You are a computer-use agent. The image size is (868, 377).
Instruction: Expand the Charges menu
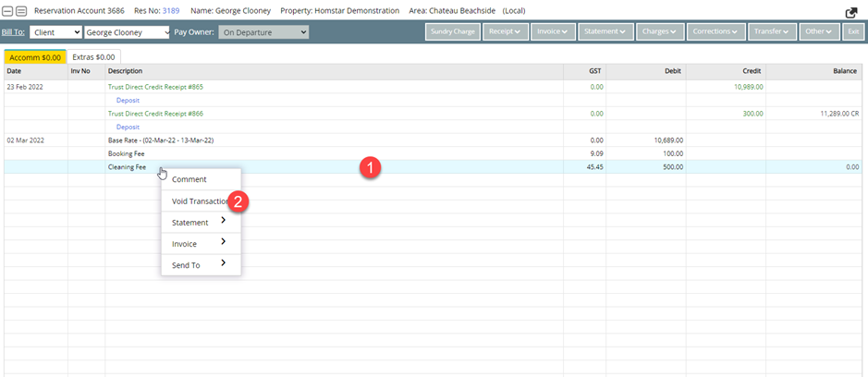pyautogui.click(x=660, y=32)
